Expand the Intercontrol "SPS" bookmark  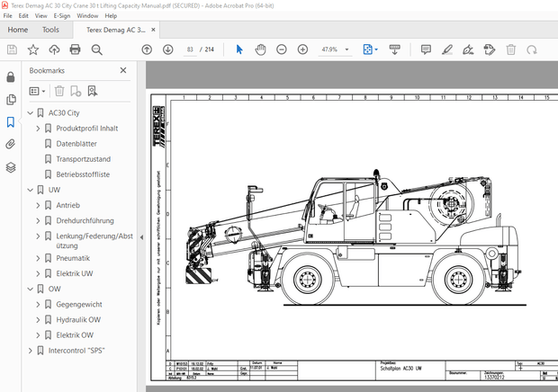click(x=31, y=351)
